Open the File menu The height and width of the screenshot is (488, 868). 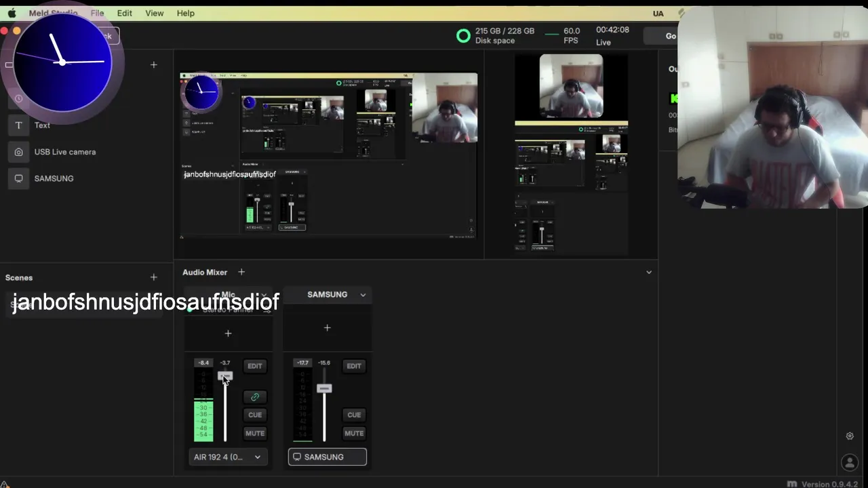pos(97,13)
